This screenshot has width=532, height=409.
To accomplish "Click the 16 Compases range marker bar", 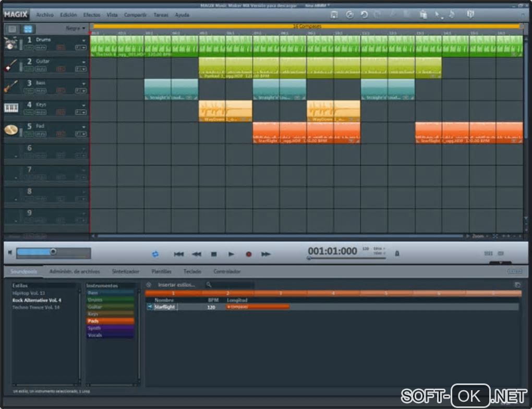I will point(307,26).
